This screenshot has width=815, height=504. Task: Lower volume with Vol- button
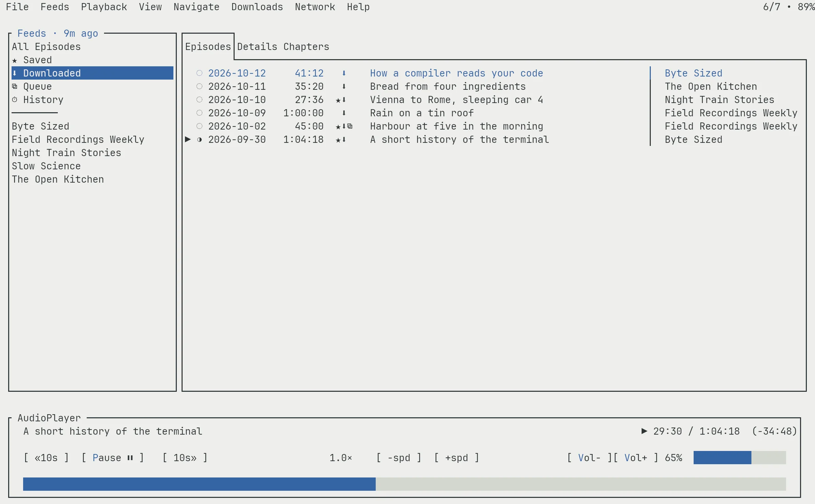590,458
